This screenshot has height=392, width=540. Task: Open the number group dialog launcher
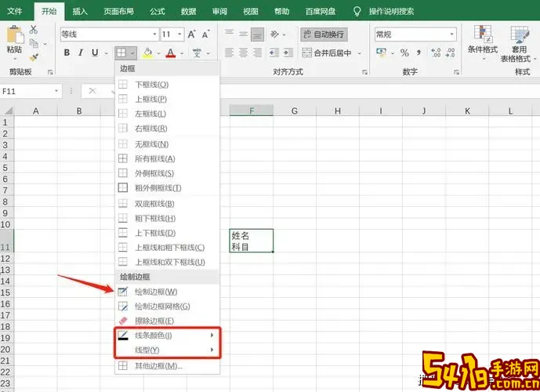pyautogui.click(x=456, y=72)
